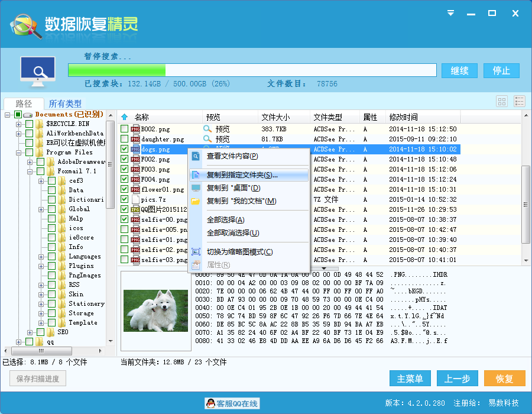Click the 继续 button to resume scanning
Screen dimensions: 532x414
click(459, 70)
